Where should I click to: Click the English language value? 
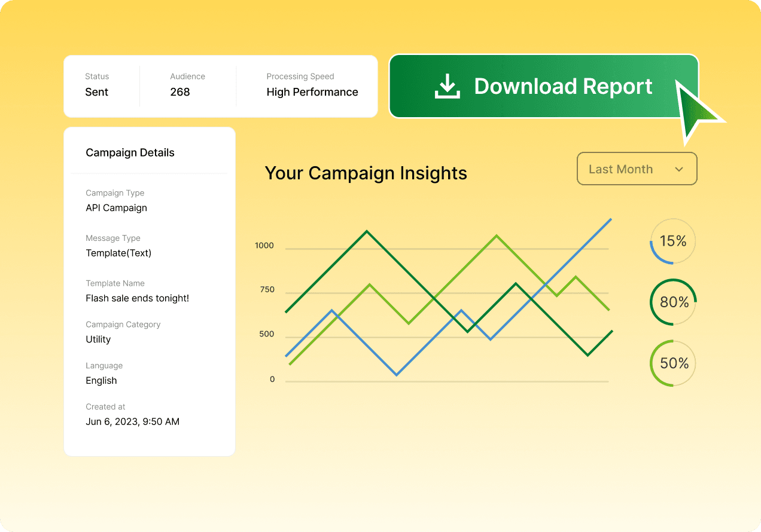click(101, 380)
